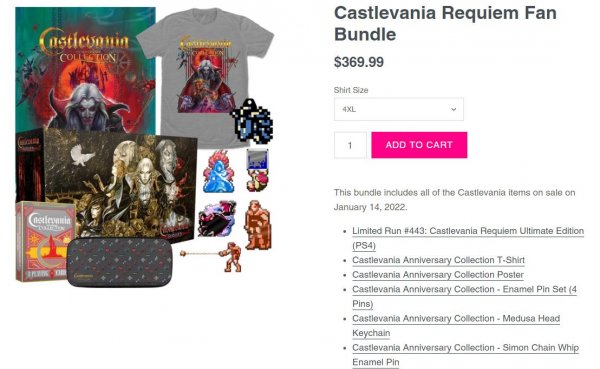Open the Shirt Size 4XL dropdown
Viewport: 600px width, 369px height.
(x=398, y=109)
